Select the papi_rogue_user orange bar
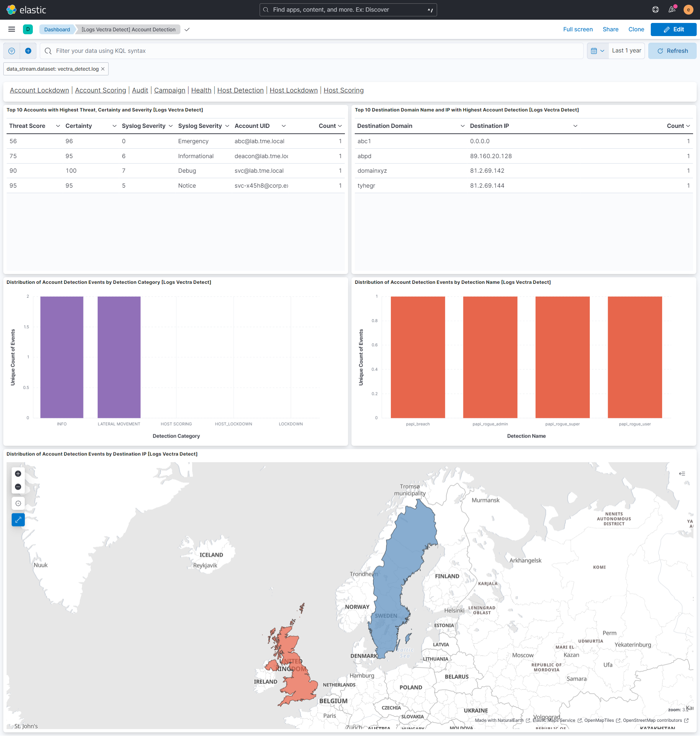Screen dimensions: 700x736 (x=635, y=357)
